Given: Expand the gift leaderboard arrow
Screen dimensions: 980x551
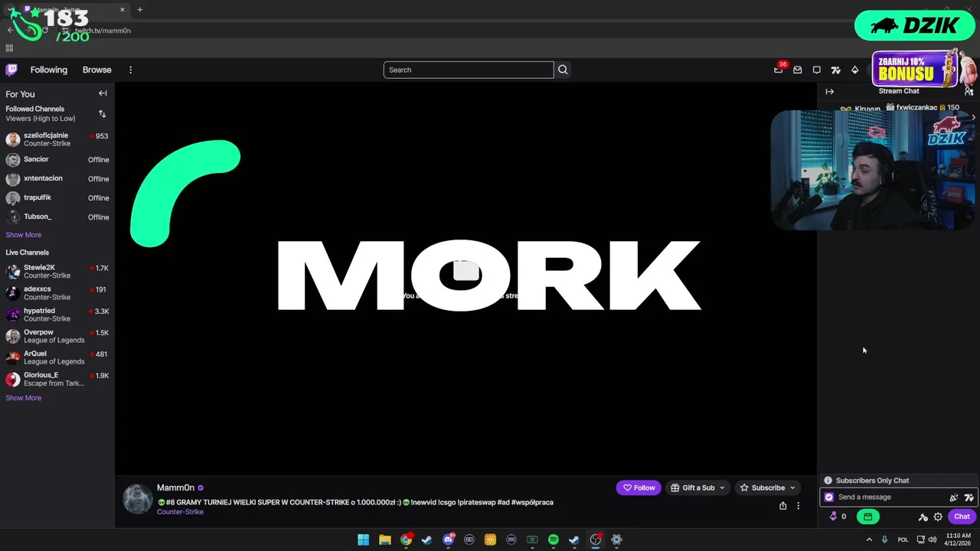Looking at the screenshot, I should 972,117.
